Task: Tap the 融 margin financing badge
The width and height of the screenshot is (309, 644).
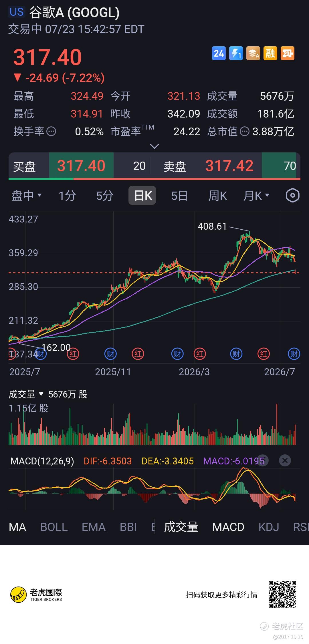Action: pos(270,53)
